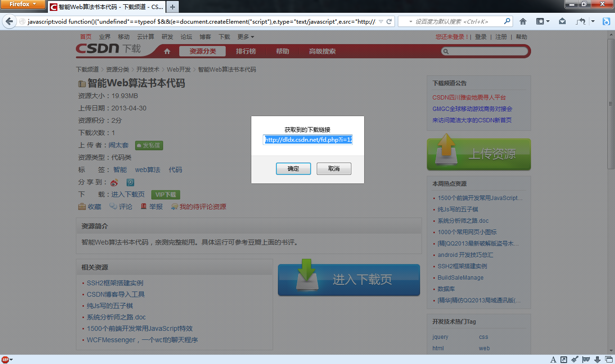Select the 高级搜索 navigation tab
Image resolution: width=615 pixels, height=364 pixels.
click(x=322, y=51)
